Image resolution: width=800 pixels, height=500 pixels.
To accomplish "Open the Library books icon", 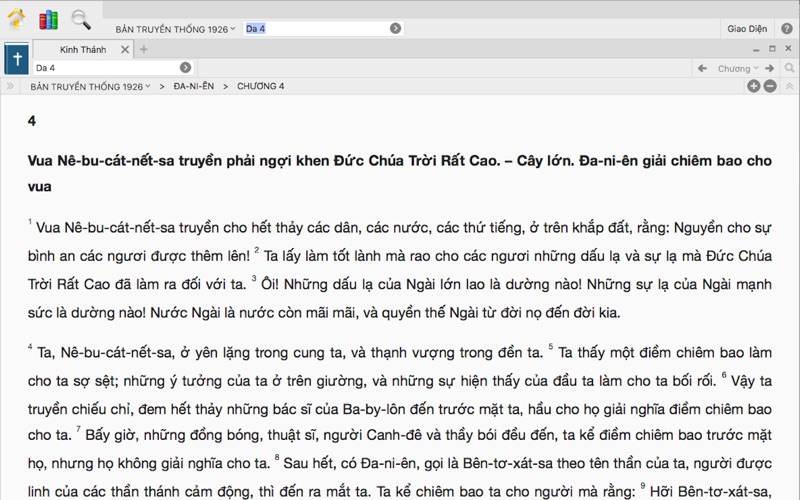I will 48,20.
